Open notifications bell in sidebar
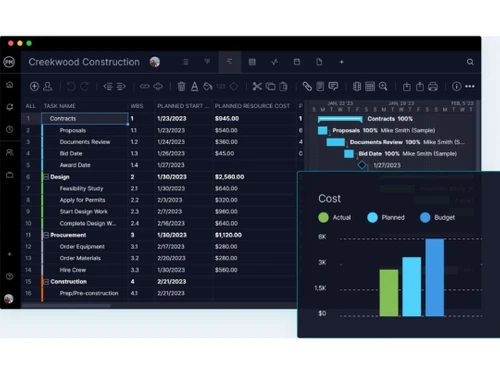Screen dimensions: 500x375 click(x=10, y=107)
